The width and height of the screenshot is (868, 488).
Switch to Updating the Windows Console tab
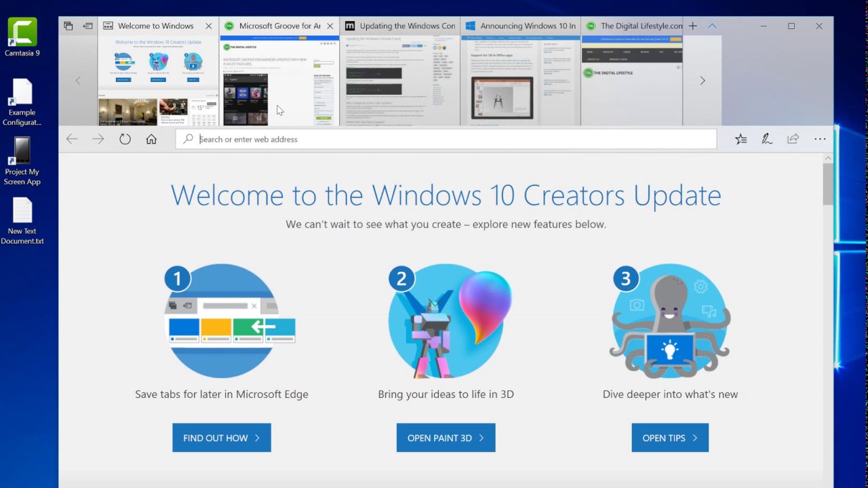pyautogui.click(x=400, y=26)
